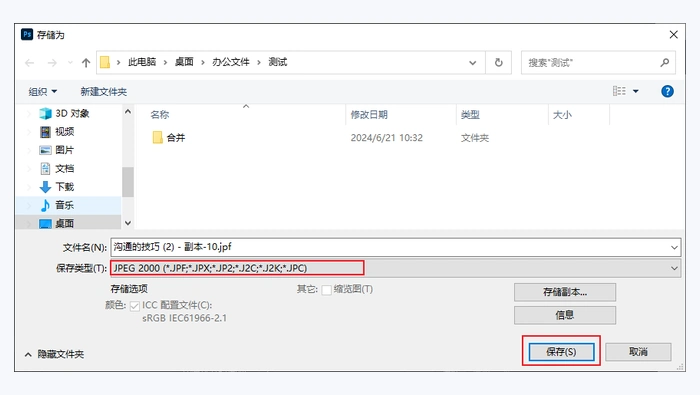The width and height of the screenshot is (700, 395).
Task: Click the 合并 folder icon
Action: click(157, 137)
